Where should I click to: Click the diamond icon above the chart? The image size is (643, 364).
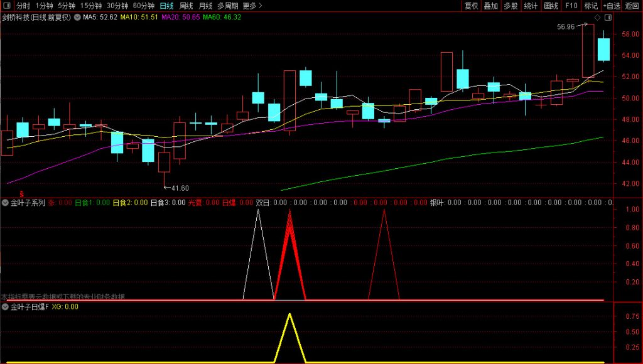tap(597, 18)
